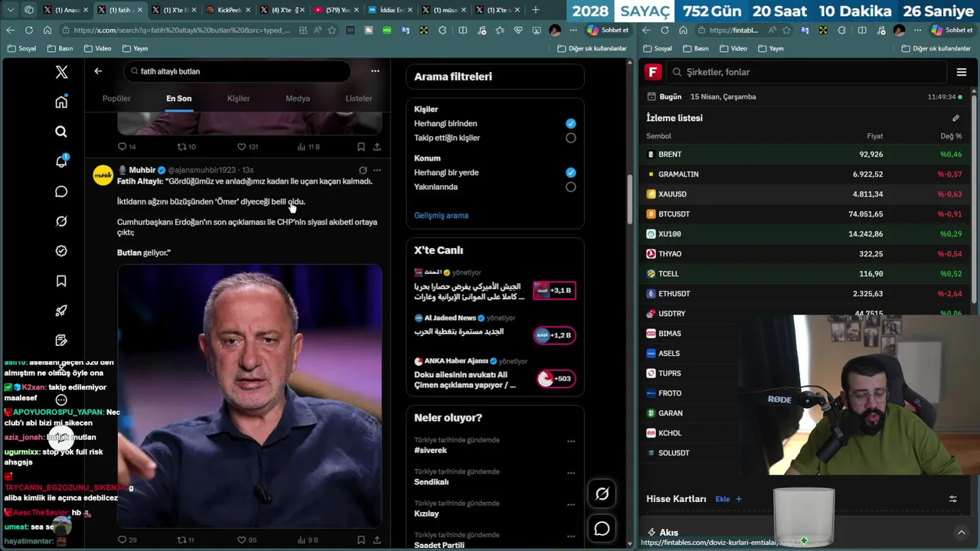
Task: Select Takip ettiğin kişiler filter
Action: coord(570,138)
